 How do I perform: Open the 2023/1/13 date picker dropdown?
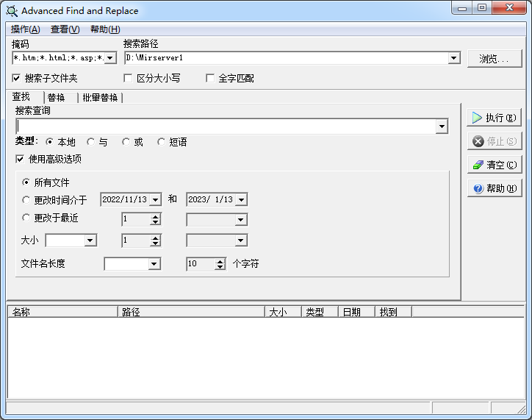(x=241, y=199)
